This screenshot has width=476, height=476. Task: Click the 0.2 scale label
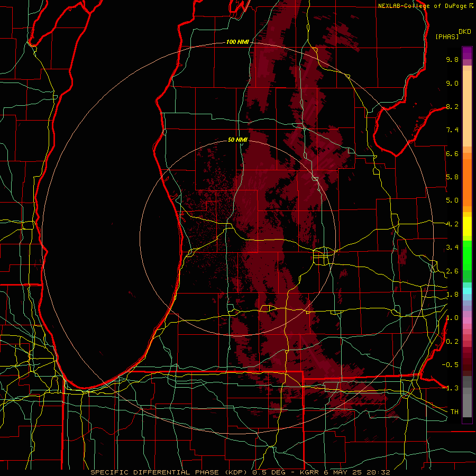click(x=452, y=342)
